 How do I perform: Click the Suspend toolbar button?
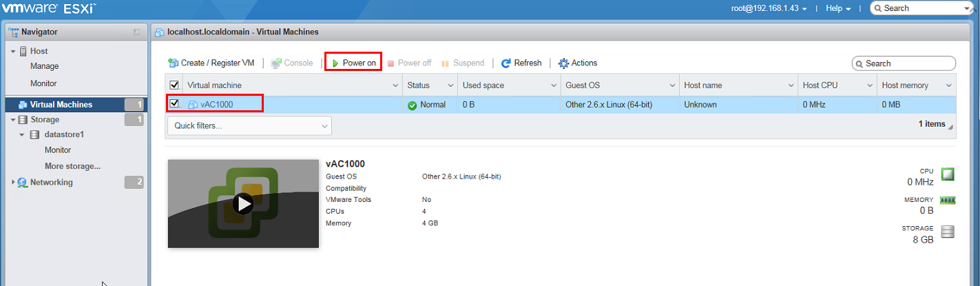pos(463,63)
